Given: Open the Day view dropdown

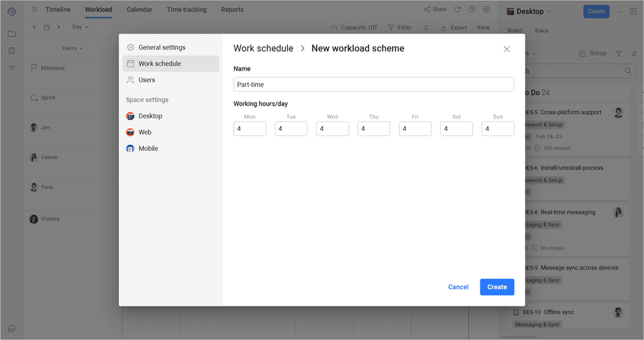Looking at the screenshot, I should [81, 27].
